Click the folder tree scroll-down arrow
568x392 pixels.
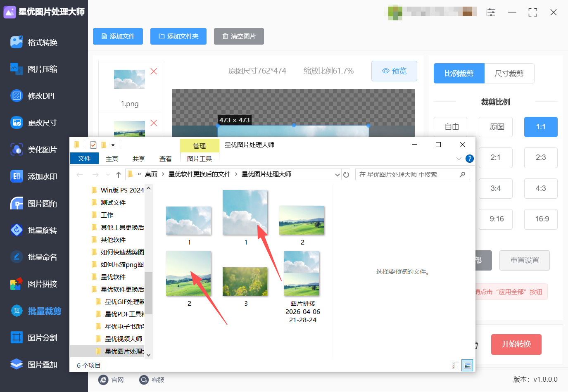pyautogui.click(x=149, y=354)
